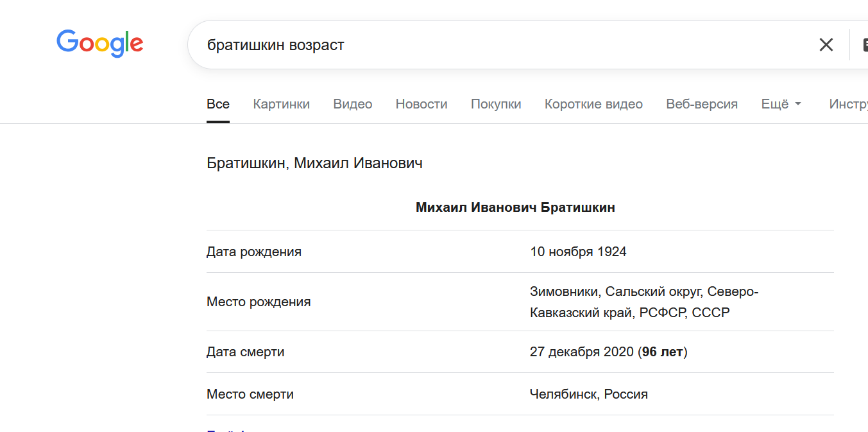Click the birth date 10 ноября 1924
Image resolution: width=868 pixels, height=432 pixels.
point(578,252)
